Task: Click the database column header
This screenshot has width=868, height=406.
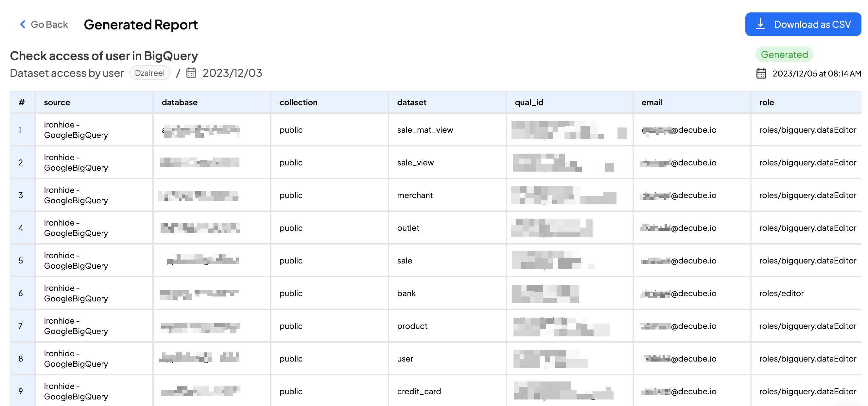Action: pos(179,102)
